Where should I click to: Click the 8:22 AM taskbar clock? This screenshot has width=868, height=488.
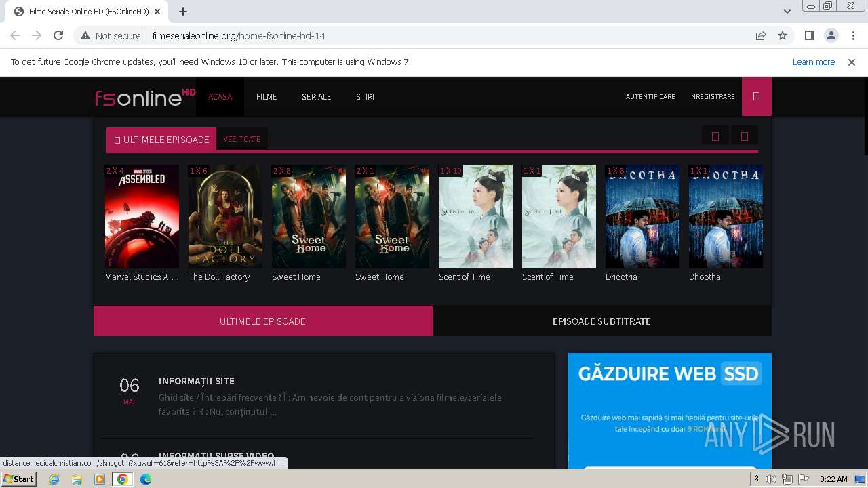[833, 479]
